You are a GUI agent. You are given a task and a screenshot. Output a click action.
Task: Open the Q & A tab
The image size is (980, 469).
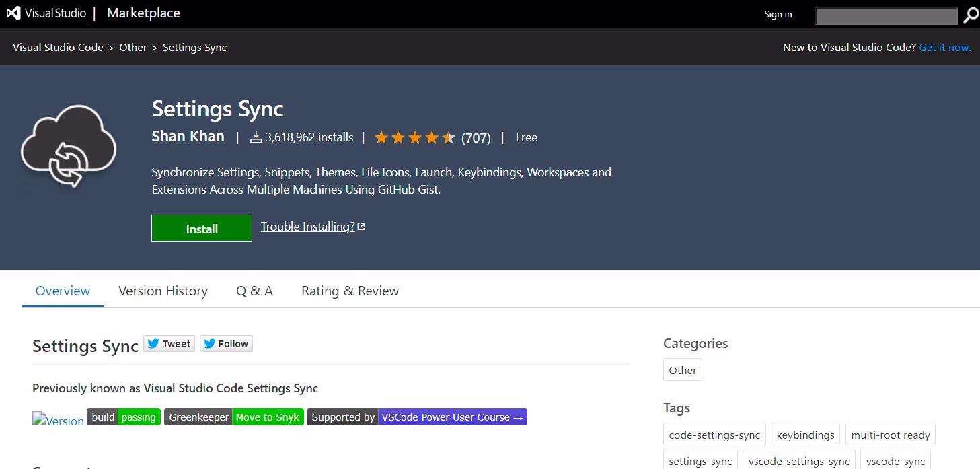[254, 291]
